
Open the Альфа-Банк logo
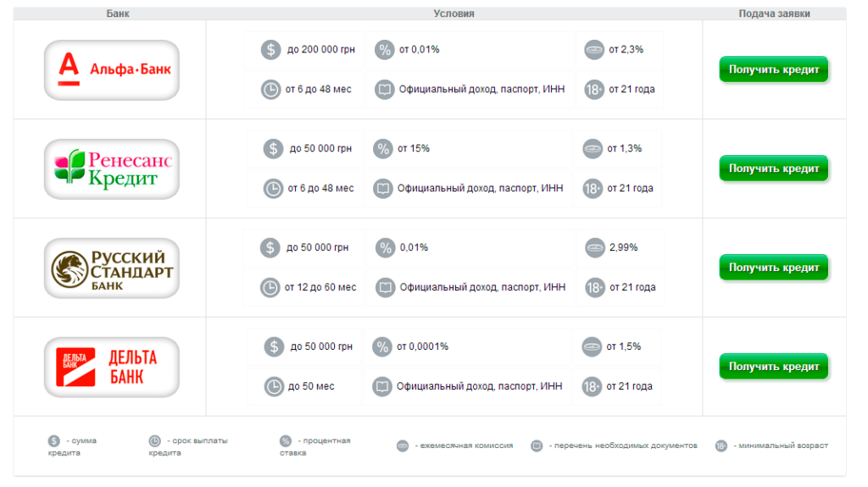pyautogui.click(x=112, y=70)
